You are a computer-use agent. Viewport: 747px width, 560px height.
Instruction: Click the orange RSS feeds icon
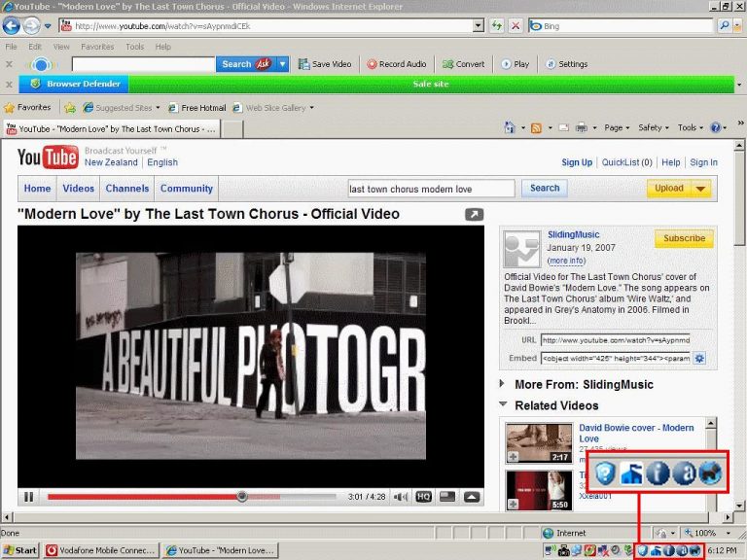(536, 128)
